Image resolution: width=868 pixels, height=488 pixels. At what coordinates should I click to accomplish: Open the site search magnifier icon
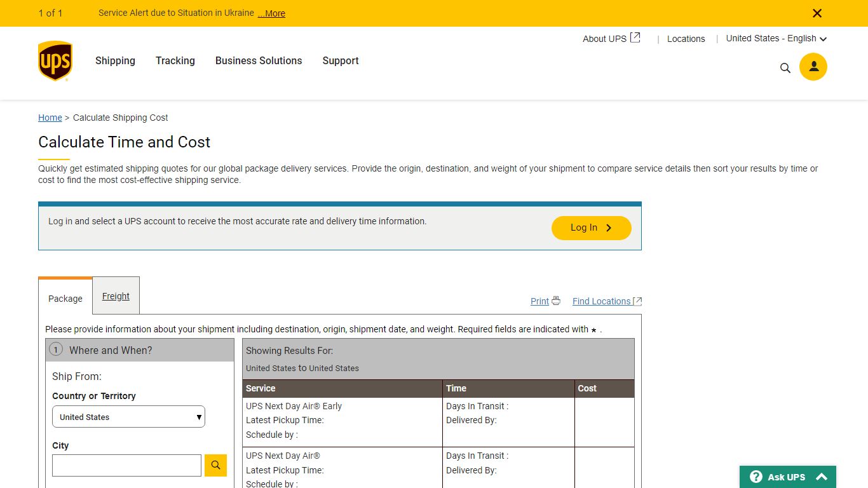click(x=785, y=68)
